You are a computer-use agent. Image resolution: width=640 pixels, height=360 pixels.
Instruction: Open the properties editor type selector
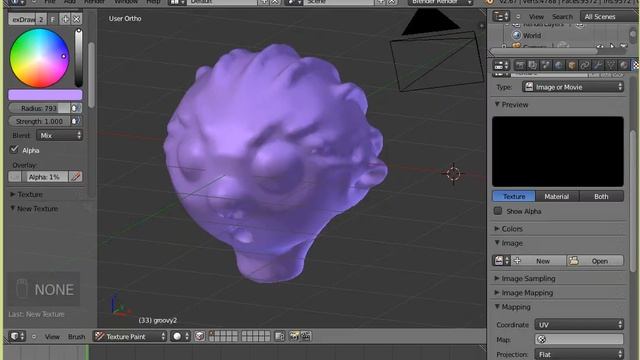[501, 65]
